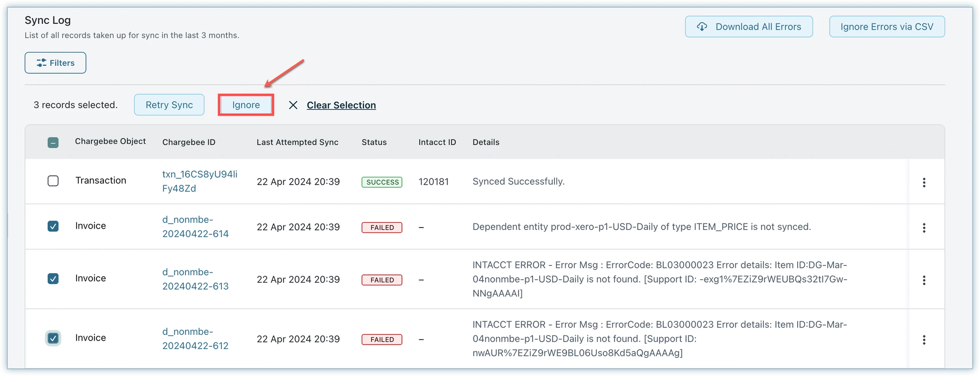Open three-dot menu for invoice 20240422-613

click(924, 280)
